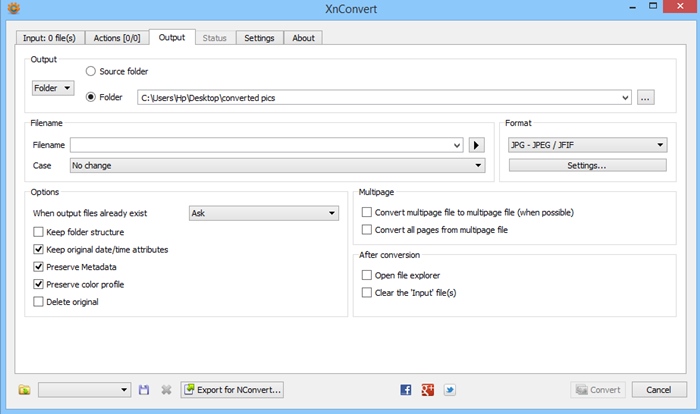The width and height of the screenshot is (700, 414).
Task: Click the filename pattern arrow button
Action: coord(476,145)
